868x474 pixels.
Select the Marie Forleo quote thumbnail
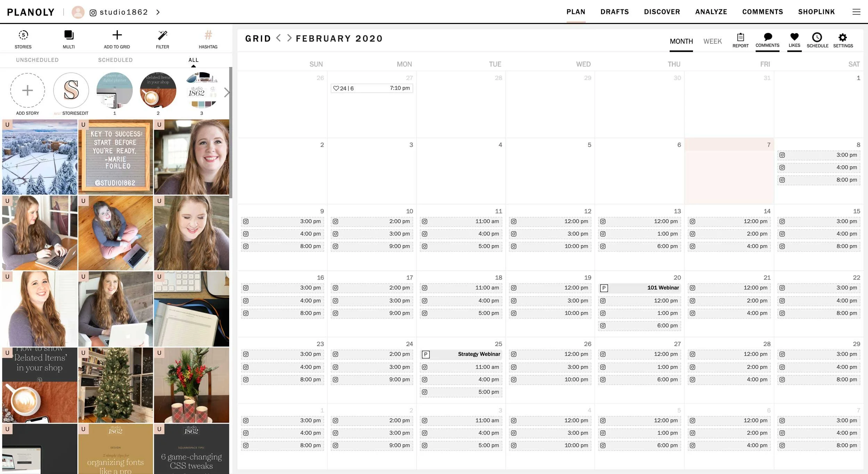116,157
